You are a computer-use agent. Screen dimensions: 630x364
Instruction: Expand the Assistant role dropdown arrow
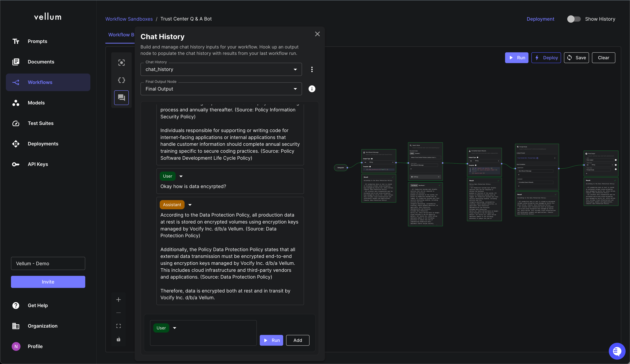pos(190,205)
